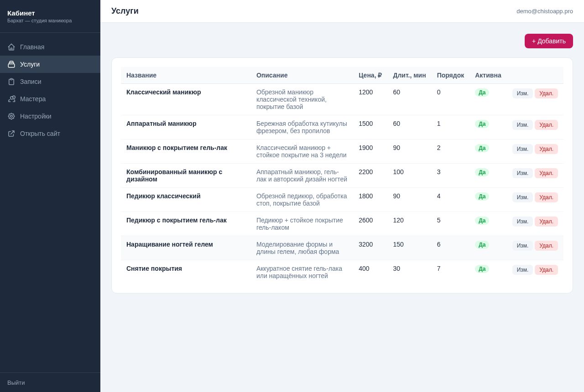Image resolution: width=584 pixels, height=392 pixels.
Task: Click the external link icon for Открыть сайт
Action: pos(11,134)
